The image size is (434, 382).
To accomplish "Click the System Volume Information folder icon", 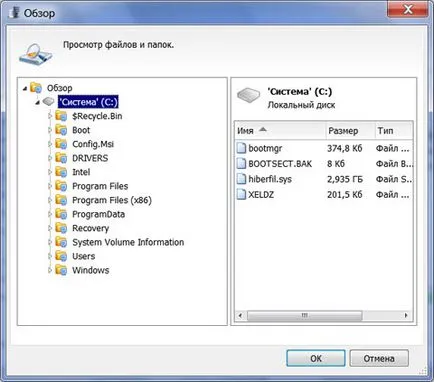I will click(x=61, y=242).
